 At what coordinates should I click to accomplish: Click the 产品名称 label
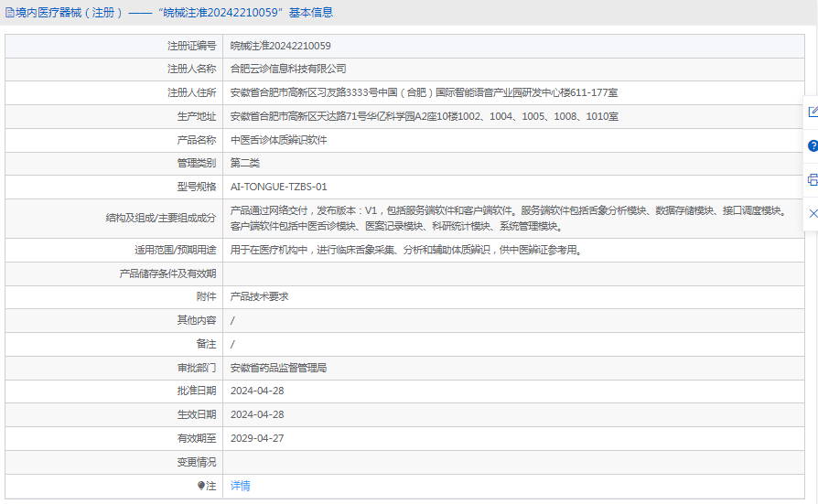coord(196,140)
